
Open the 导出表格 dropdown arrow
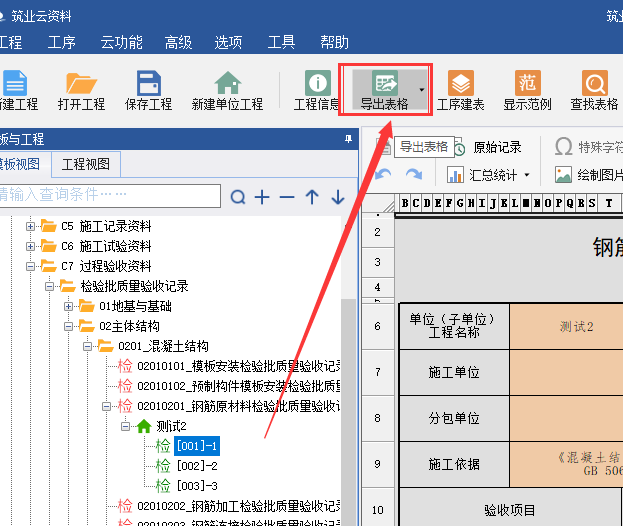(x=422, y=90)
